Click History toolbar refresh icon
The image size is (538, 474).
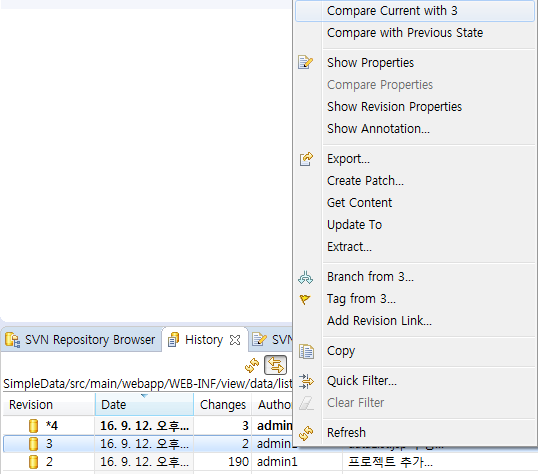(x=252, y=365)
